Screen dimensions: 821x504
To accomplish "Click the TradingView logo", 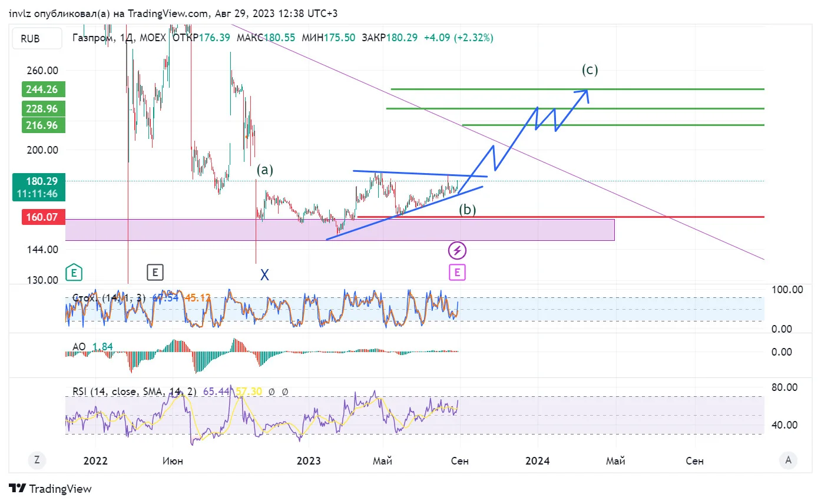I will [x=51, y=489].
